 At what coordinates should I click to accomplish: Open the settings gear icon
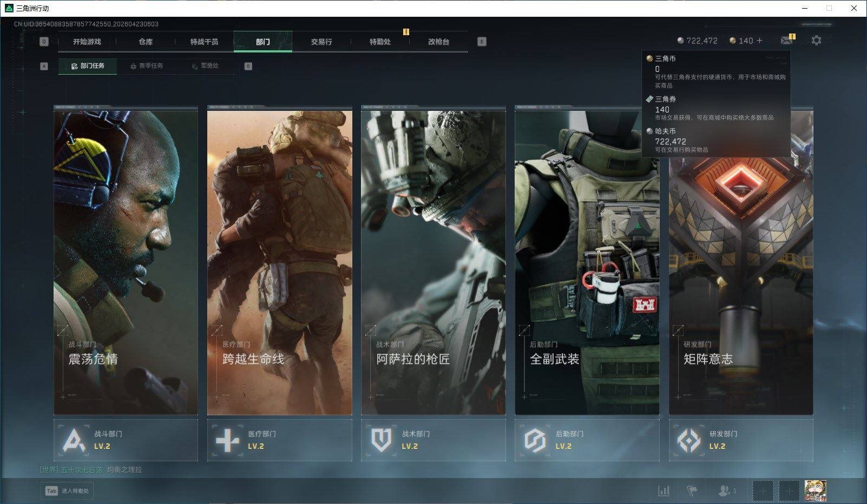tap(816, 41)
